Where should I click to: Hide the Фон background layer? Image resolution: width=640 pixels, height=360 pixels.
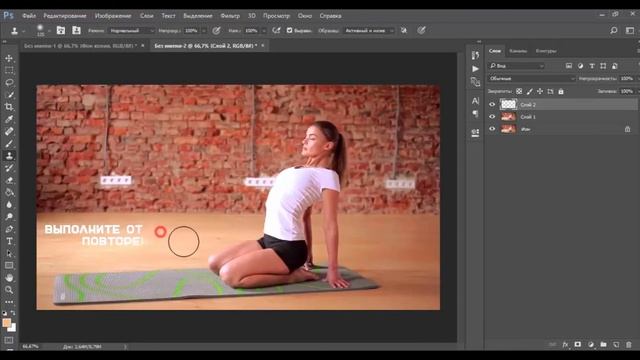[x=492, y=129]
